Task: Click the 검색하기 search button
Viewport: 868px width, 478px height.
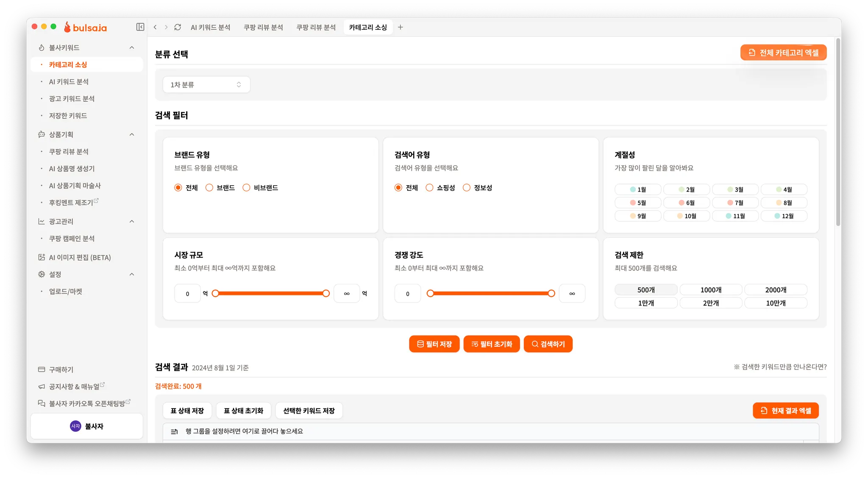Action: pyautogui.click(x=548, y=344)
